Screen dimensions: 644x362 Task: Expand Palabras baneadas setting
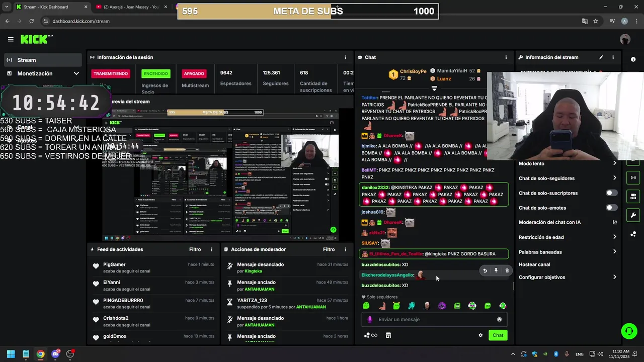[x=615, y=252]
